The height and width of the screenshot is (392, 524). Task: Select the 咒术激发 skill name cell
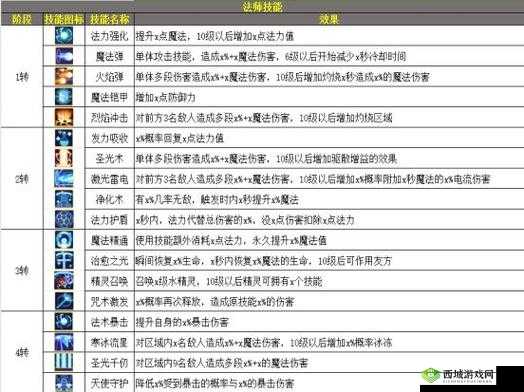coord(110,301)
